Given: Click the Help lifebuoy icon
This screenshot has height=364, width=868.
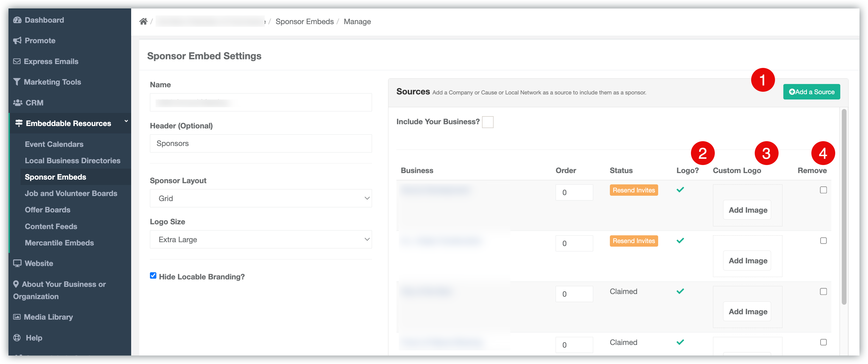Looking at the screenshot, I should click(x=17, y=338).
